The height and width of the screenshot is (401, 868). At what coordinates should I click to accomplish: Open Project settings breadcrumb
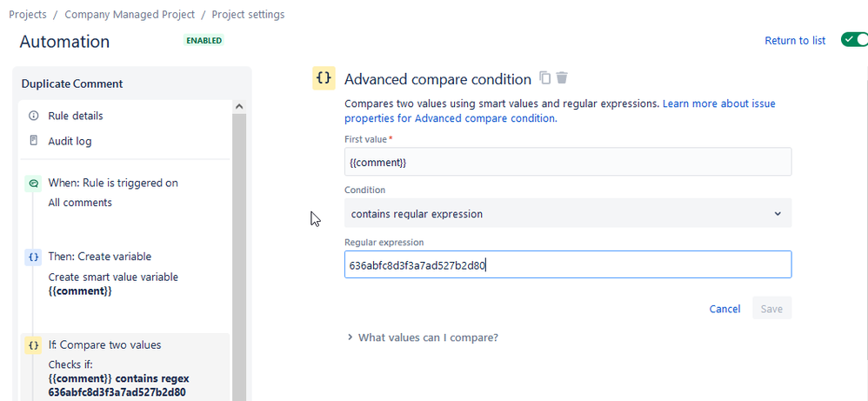248,15
